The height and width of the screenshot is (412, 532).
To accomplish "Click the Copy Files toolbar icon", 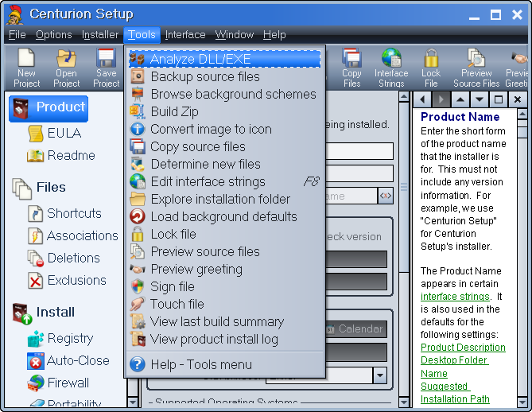I will pyautogui.click(x=351, y=68).
